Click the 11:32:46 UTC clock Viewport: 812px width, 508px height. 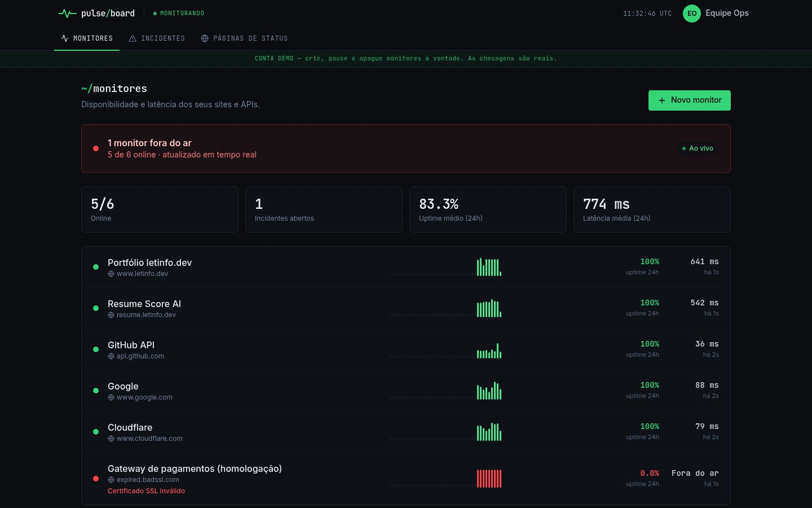pos(647,14)
